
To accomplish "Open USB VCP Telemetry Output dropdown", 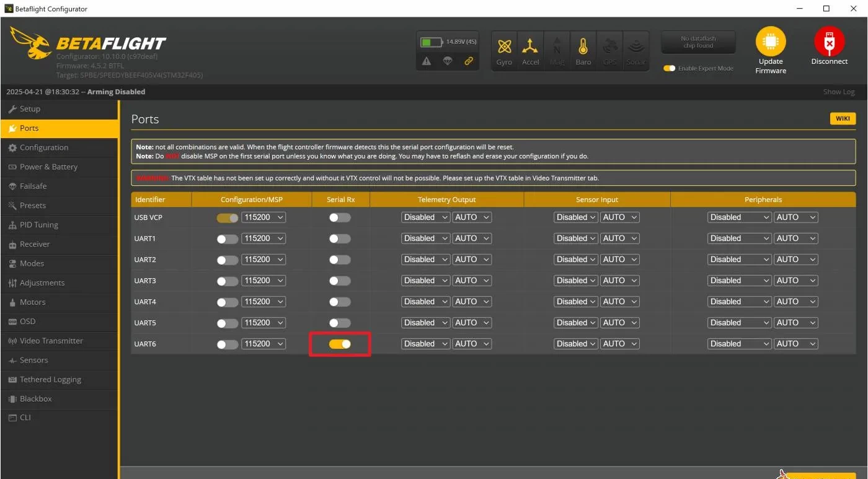I will click(x=425, y=218).
